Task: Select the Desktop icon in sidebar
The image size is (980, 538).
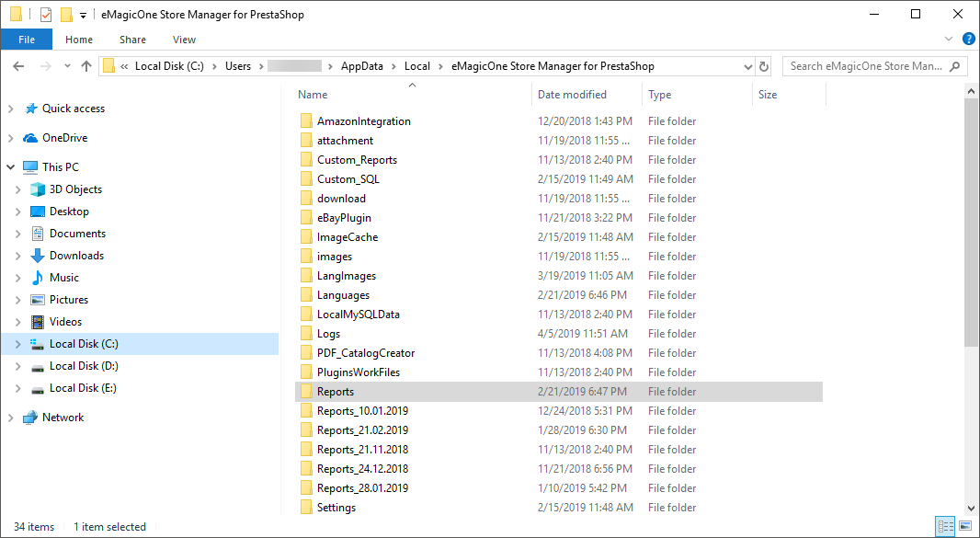Action: [38, 212]
